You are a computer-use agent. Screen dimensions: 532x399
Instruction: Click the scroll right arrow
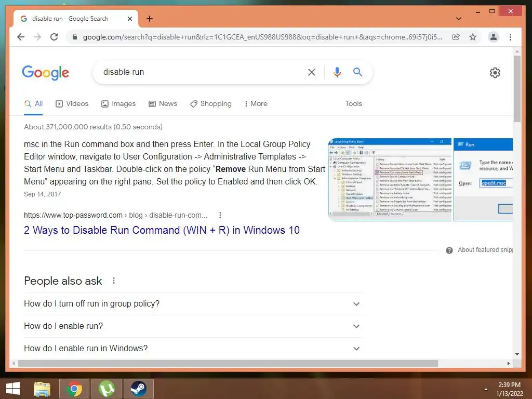pyautogui.click(x=508, y=363)
